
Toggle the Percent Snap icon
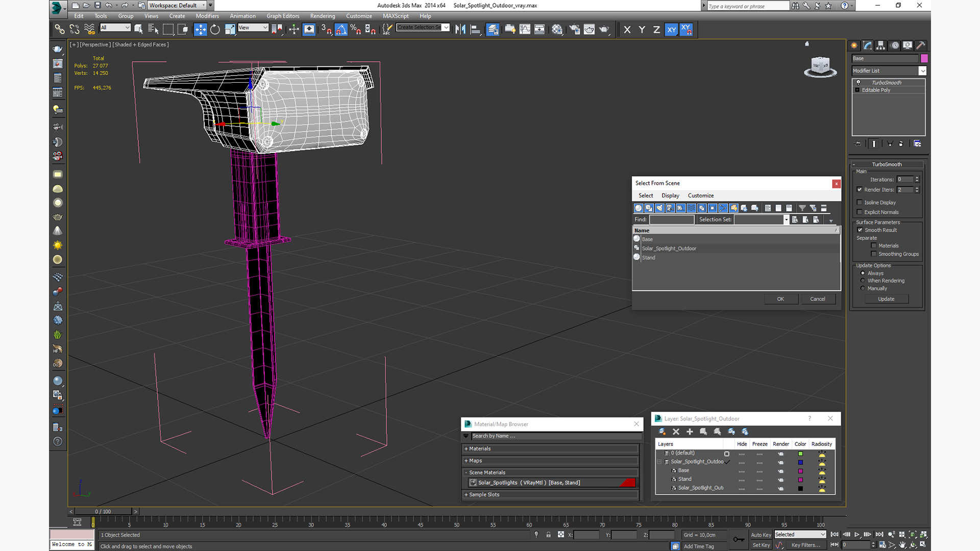356,30
